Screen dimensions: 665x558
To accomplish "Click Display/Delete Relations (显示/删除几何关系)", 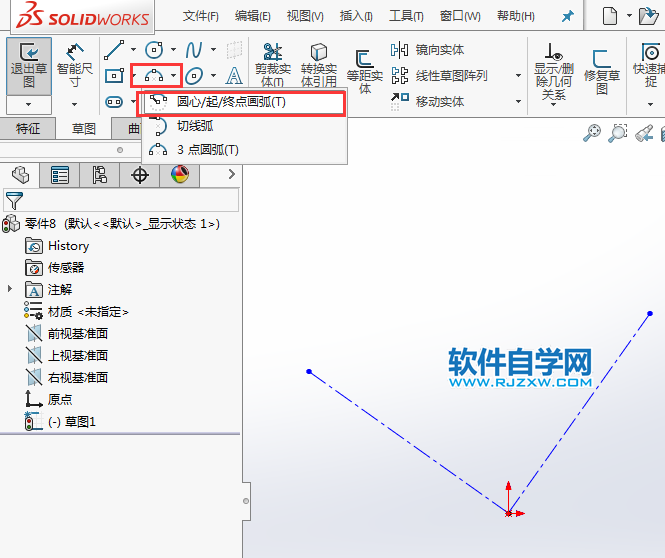I will 553,71.
